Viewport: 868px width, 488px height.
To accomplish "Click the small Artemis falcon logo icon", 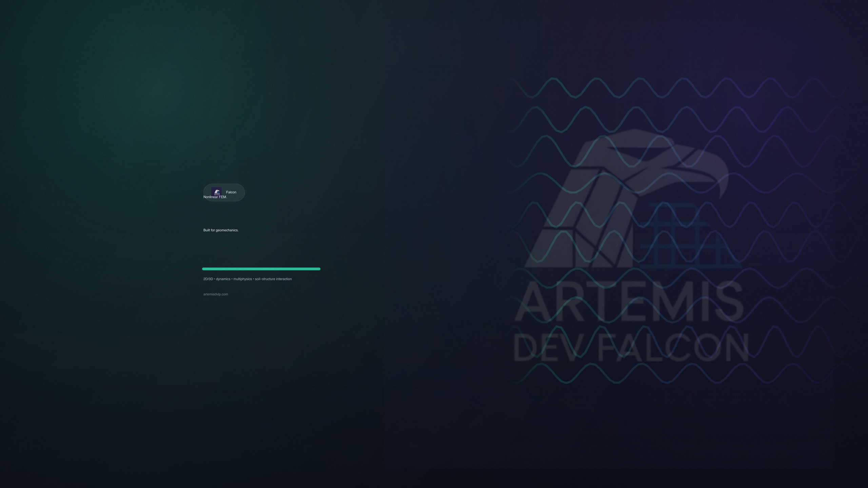I will point(216,192).
